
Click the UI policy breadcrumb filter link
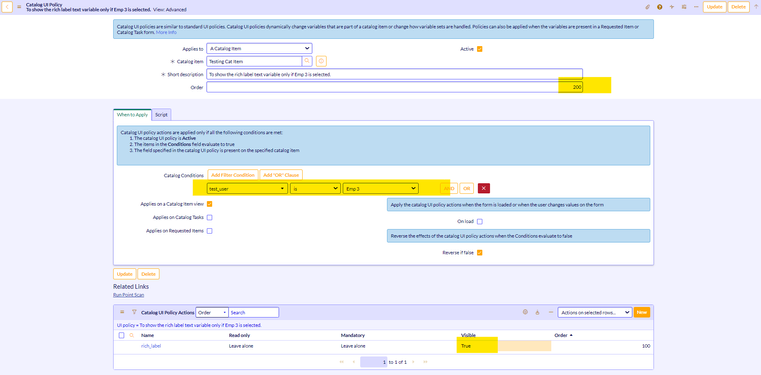tap(189, 325)
